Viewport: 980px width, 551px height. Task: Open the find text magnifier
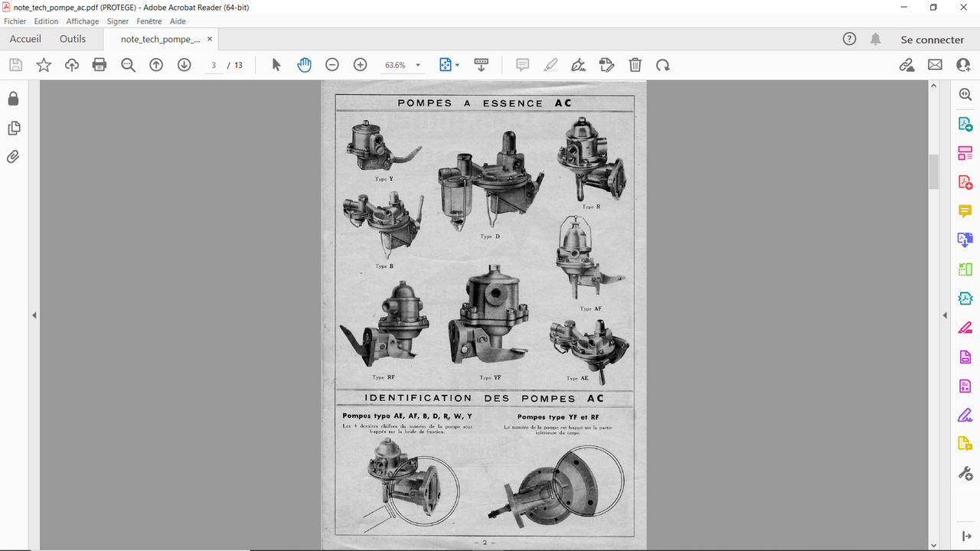tap(128, 65)
